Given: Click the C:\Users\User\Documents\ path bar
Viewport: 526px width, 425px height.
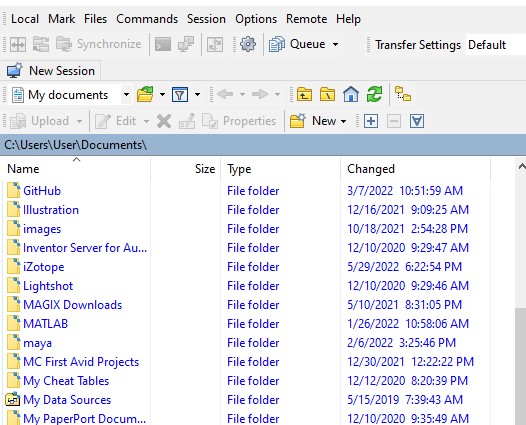Looking at the screenshot, I should coord(263,145).
